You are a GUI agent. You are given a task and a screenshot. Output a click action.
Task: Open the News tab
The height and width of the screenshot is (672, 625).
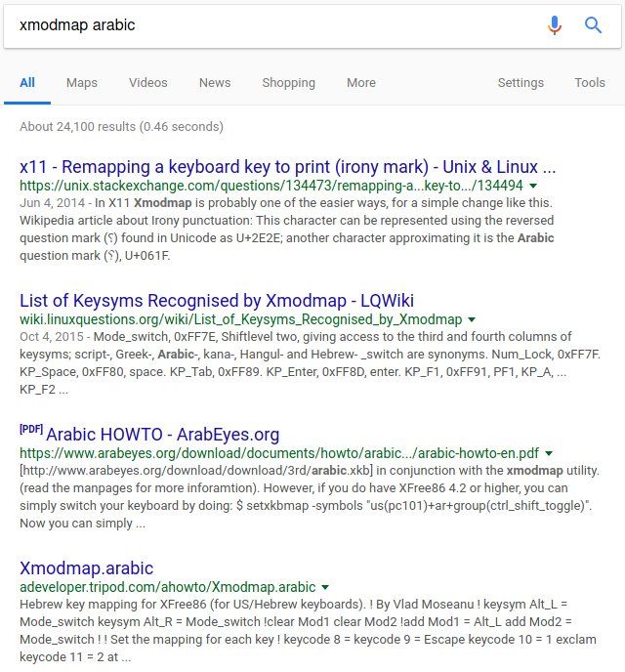coord(215,83)
